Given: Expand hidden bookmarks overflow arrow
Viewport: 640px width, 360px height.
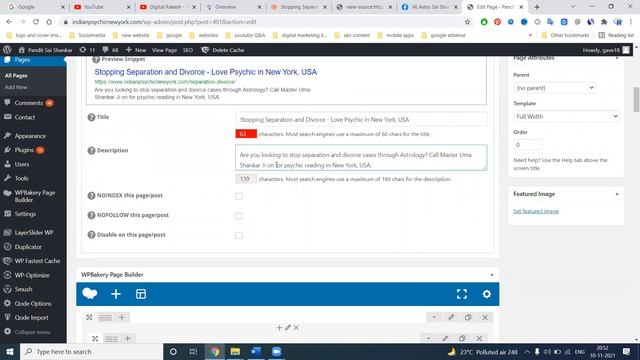Looking at the screenshot, I should 530,36.
